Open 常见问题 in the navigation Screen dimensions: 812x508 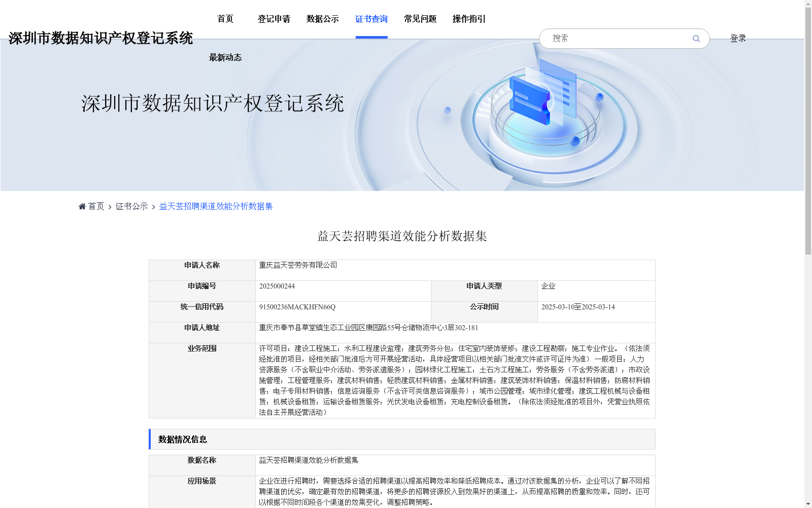420,19
